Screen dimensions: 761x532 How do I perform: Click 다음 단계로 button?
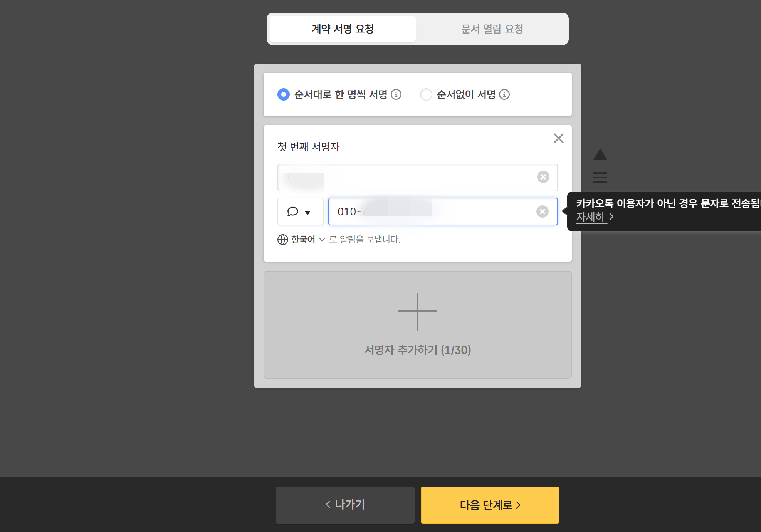click(x=490, y=505)
